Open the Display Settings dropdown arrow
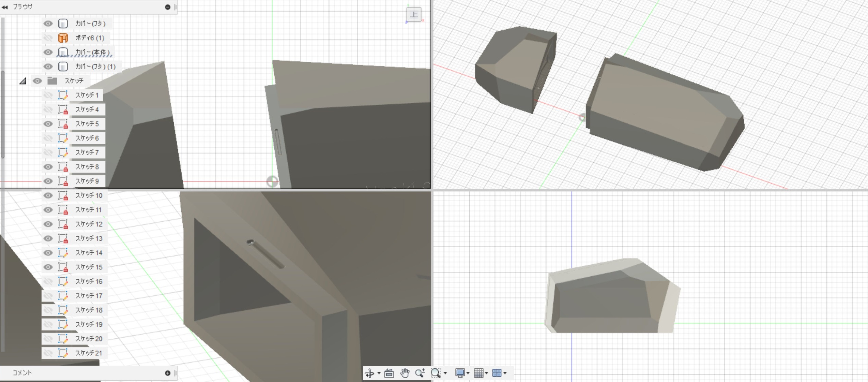868x382 pixels. pyautogui.click(x=468, y=373)
